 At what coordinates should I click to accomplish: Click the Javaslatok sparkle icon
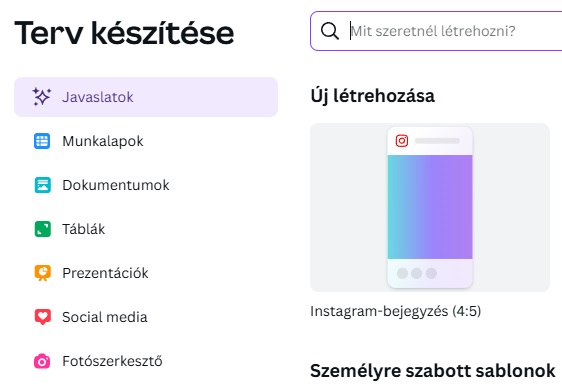(42, 97)
